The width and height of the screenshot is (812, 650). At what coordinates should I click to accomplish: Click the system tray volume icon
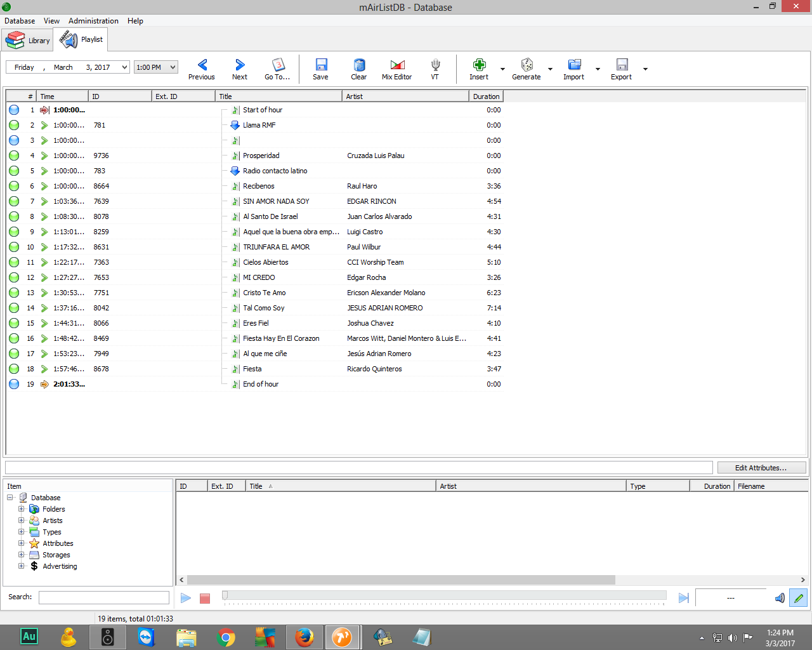click(733, 637)
